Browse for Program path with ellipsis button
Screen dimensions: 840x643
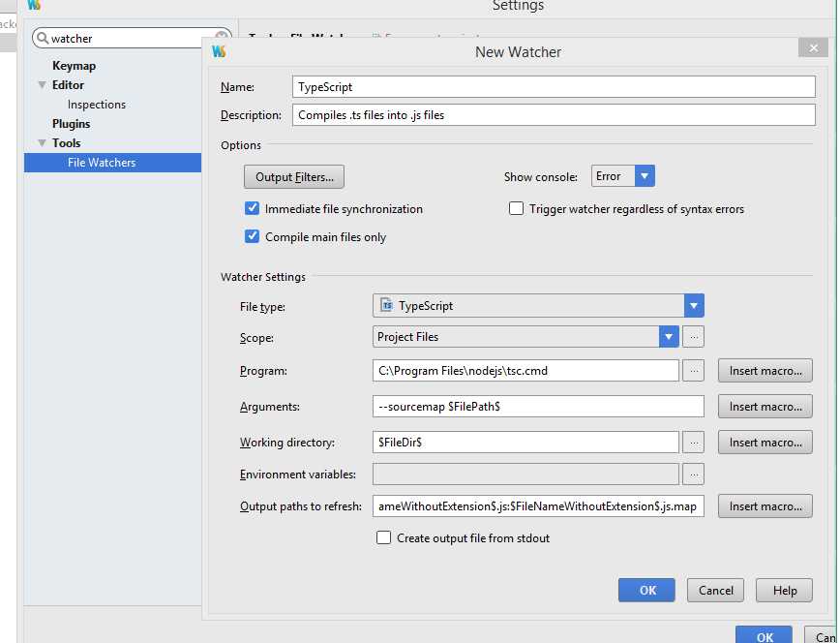click(x=694, y=371)
